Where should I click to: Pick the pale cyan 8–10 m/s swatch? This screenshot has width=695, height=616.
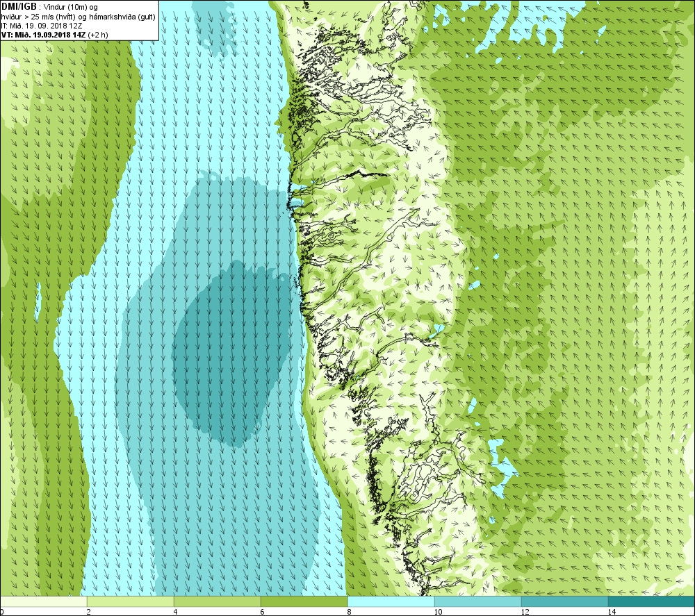click(391, 601)
